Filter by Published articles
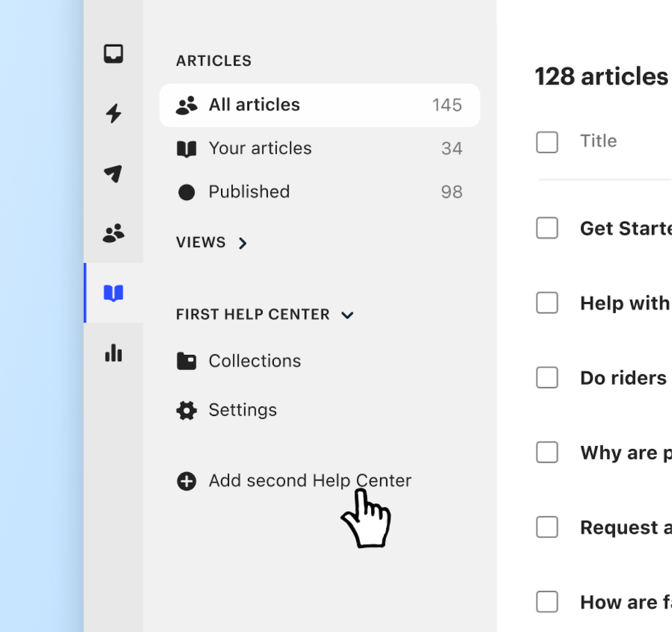672x632 pixels. (249, 192)
